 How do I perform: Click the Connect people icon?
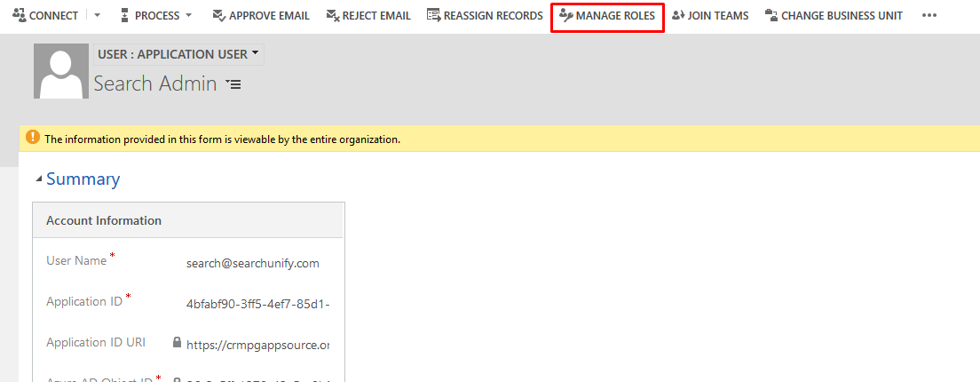point(19,15)
